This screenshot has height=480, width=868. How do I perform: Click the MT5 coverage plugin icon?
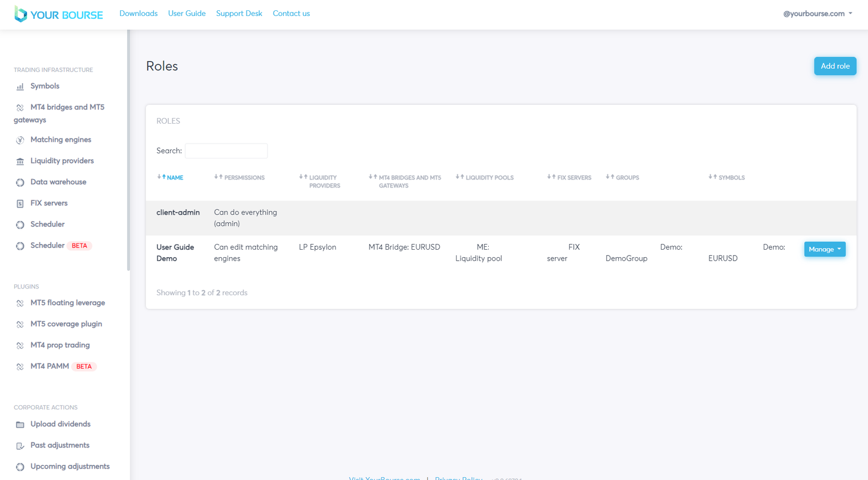(x=20, y=324)
